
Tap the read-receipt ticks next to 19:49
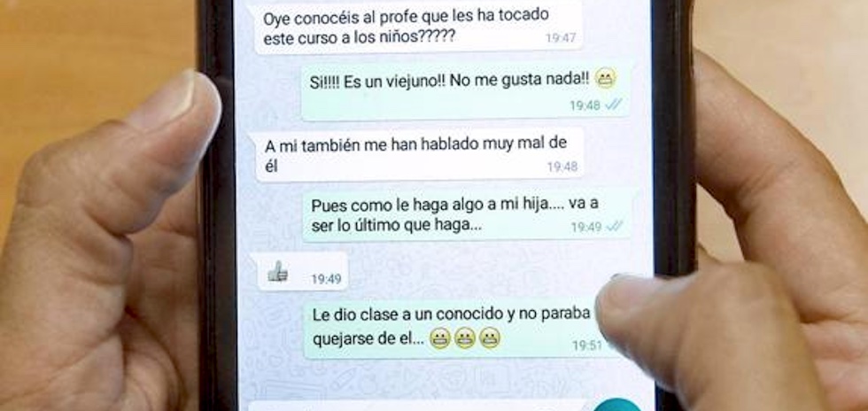point(615,226)
